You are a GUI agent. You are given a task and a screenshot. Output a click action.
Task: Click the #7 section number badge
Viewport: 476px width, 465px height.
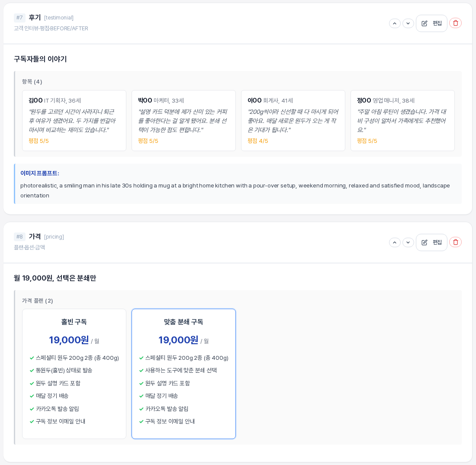pos(19,18)
